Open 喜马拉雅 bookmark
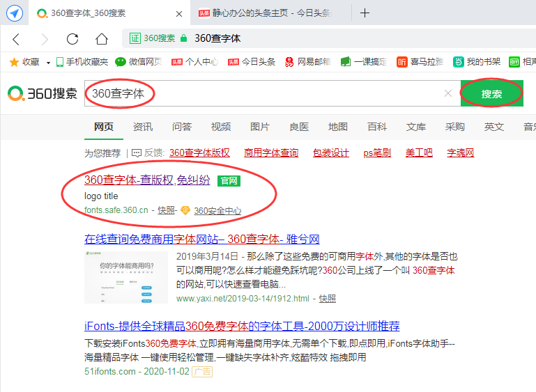This screenshot has height=392, width=536. (420, 62)
